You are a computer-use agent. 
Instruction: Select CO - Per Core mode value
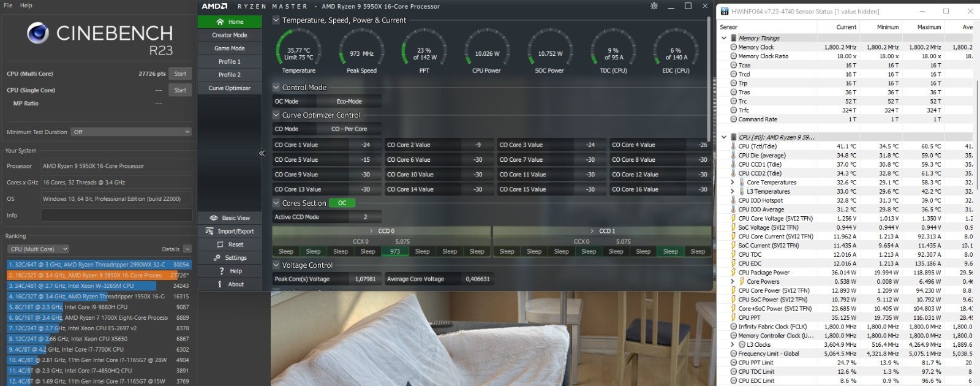tap(349, 129)
